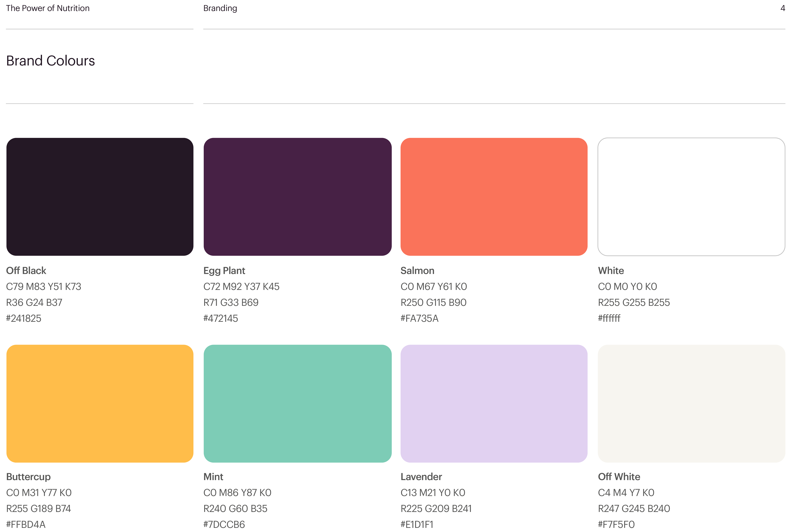This screenshot has height=532, width=791.
Task: Select the 'C0 M67 Y61 K0' value
Action: (434, 287)
